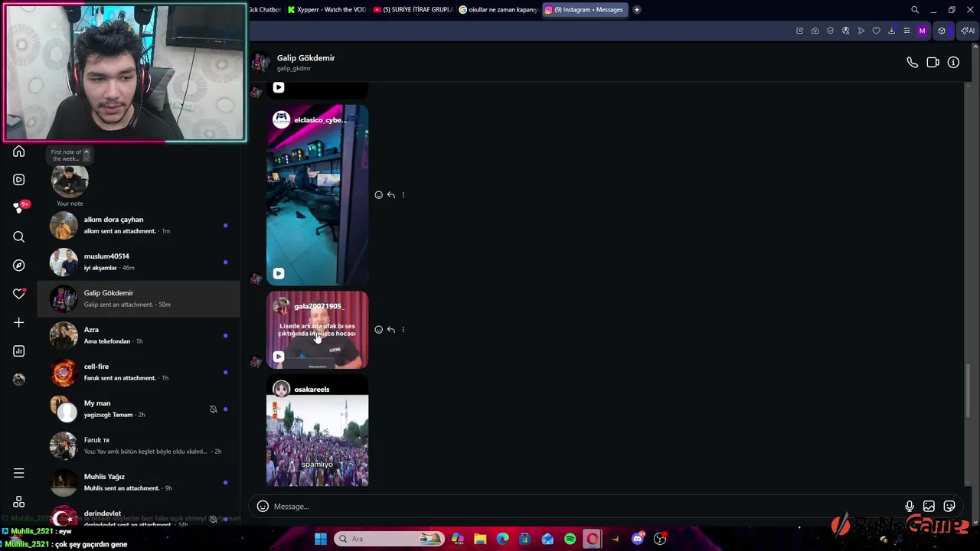React to gala20071905 reel with emoji icon
This screenshot has height=551, width=980.
tap(378, 330)
